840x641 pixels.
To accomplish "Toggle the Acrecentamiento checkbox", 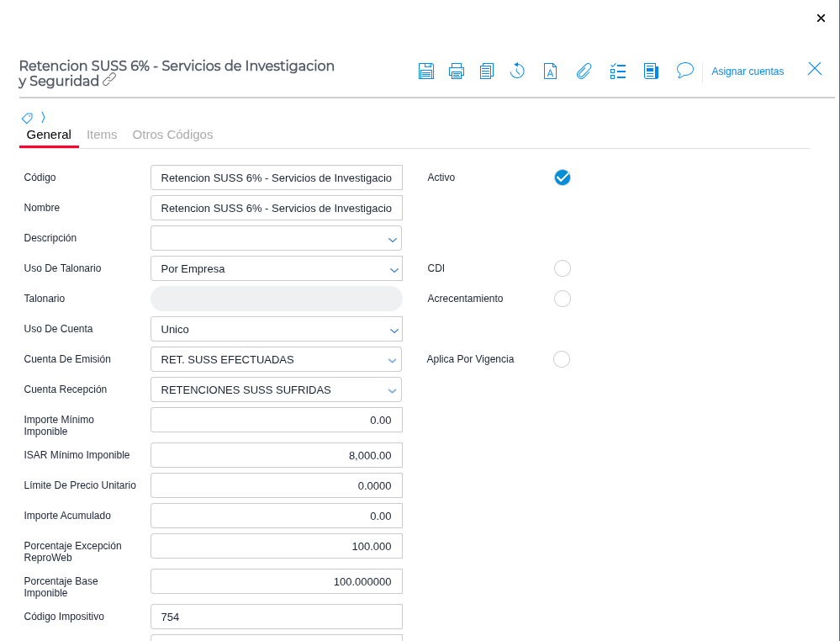I will [563, 299].
